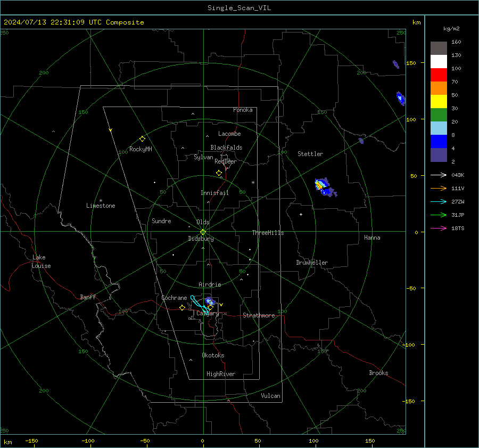This screenshot has width=479, height=448.
Task: Click the Single_Scan_VIL title
Action: pyautogui.click(x=239, y=8)
